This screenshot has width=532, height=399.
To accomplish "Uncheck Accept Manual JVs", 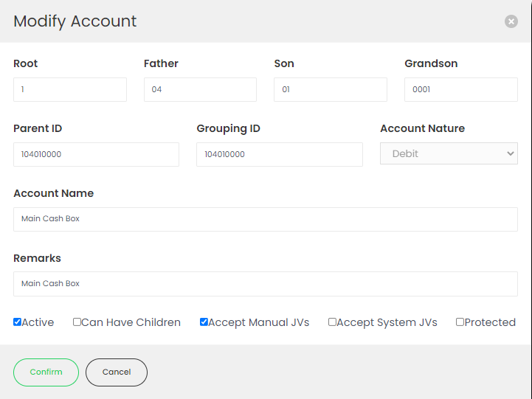I will pos(204,322).
